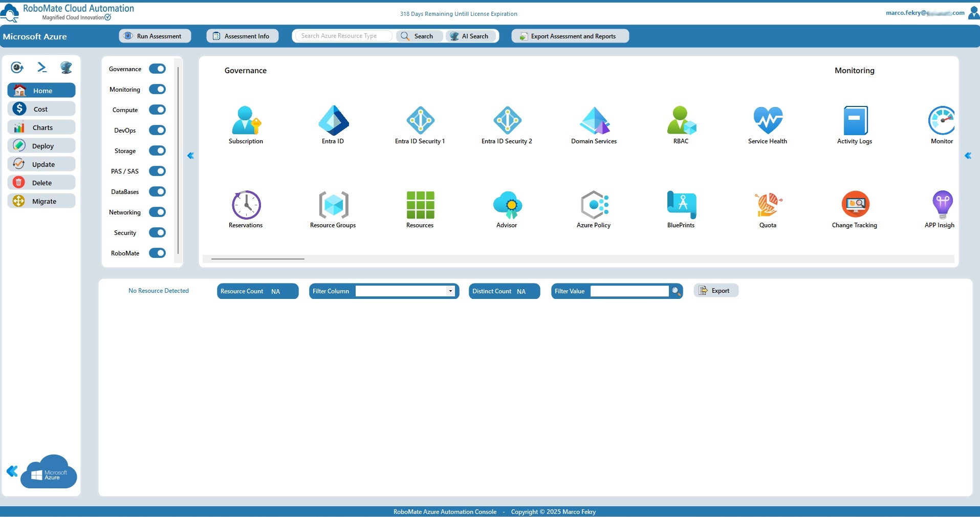The height and width of the screenshot is (517, 980).
Task: Open the Change Tracking icon
Action: [855, 205]
